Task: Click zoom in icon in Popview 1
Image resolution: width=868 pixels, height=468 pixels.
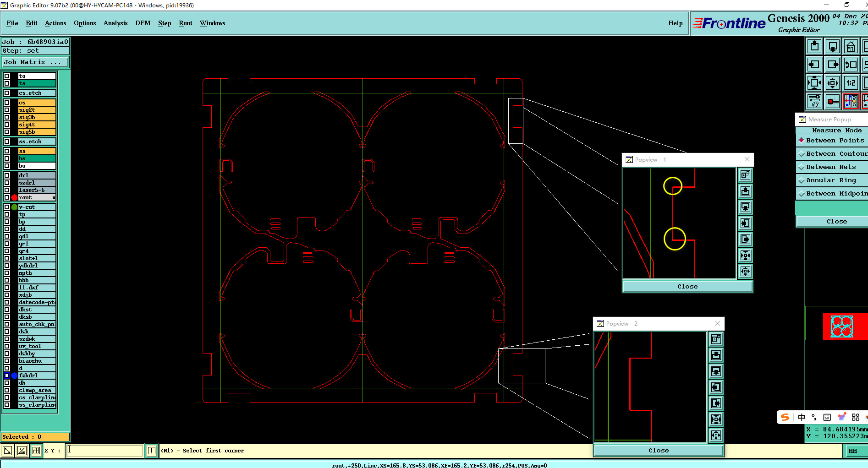Action: click(x=746, y=255)
